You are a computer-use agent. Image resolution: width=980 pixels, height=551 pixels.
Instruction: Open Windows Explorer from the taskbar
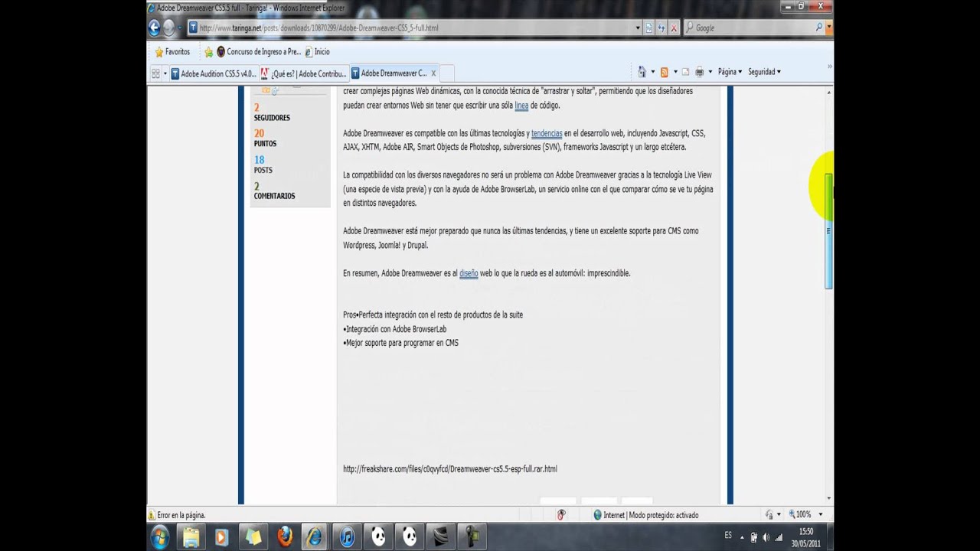[x=191, y=537]
